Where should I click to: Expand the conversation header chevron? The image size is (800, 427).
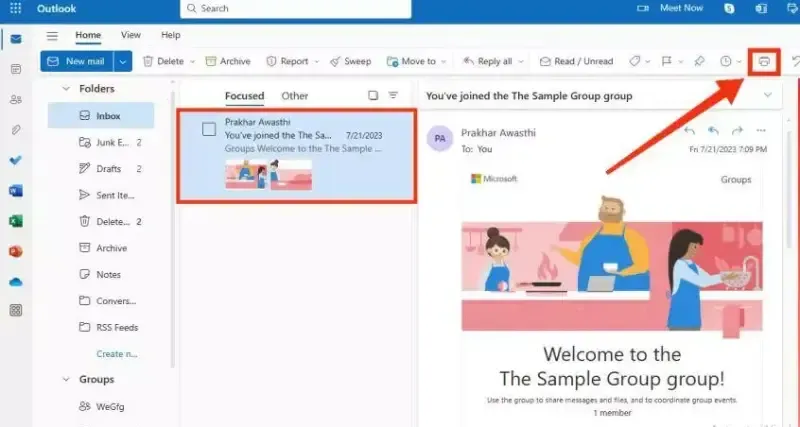tap(767, 95)
